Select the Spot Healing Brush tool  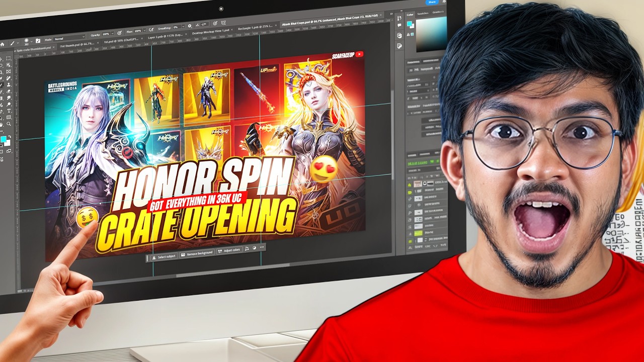[x=9, y=78]
